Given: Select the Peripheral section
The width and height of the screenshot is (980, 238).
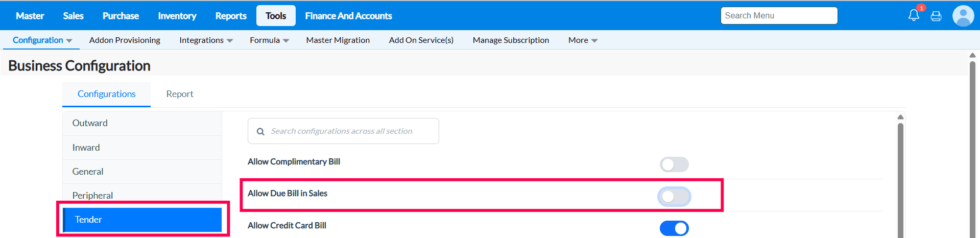Looking at the screenshot, I should [92, 196].
